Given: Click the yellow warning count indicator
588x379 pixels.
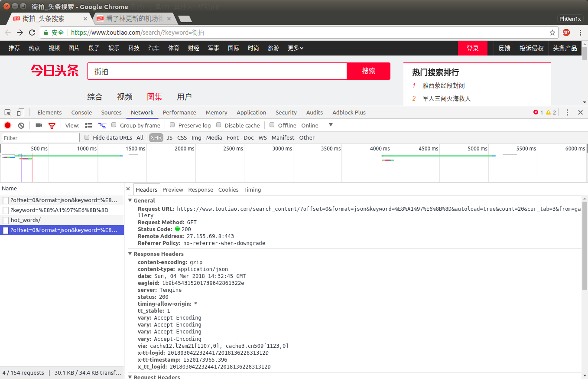Looking at the screenshot, I should coord(551,112).
